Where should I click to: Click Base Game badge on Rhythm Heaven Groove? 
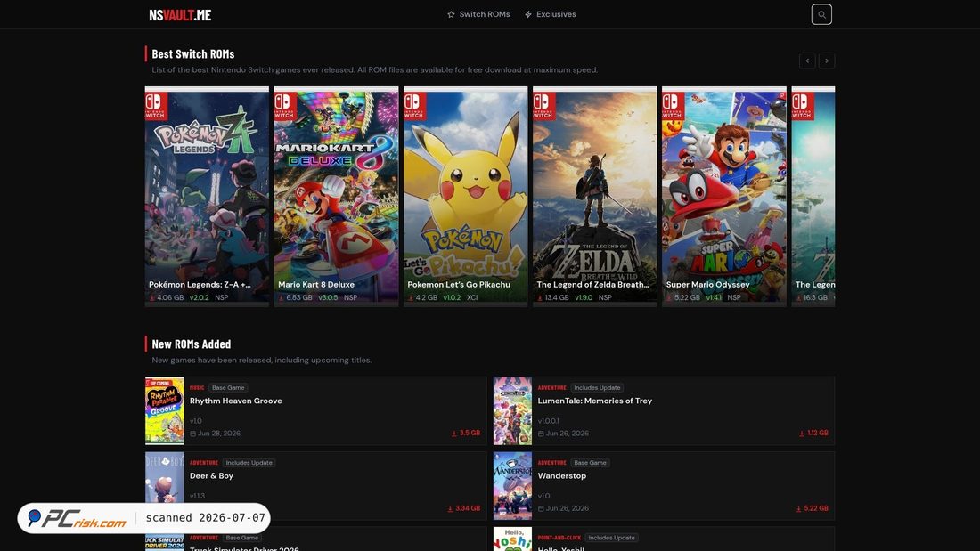click(228, 388)
